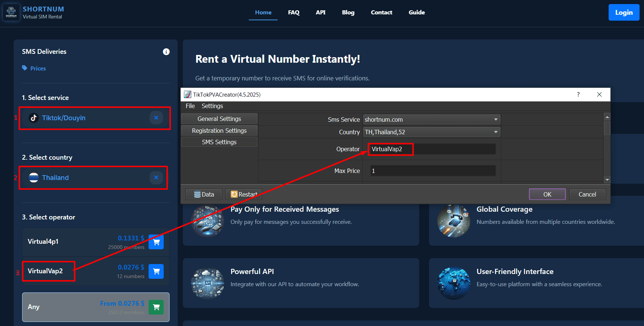The image size is (644, 326).
Task: Click the TikTok icon in the service field
Action: [x=34, y=118]
